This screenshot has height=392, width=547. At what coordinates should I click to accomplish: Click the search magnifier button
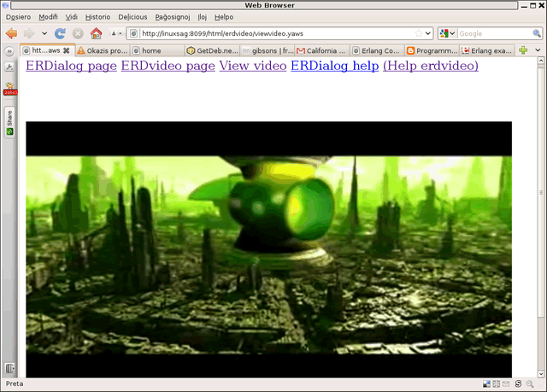[x=537, y=33]
